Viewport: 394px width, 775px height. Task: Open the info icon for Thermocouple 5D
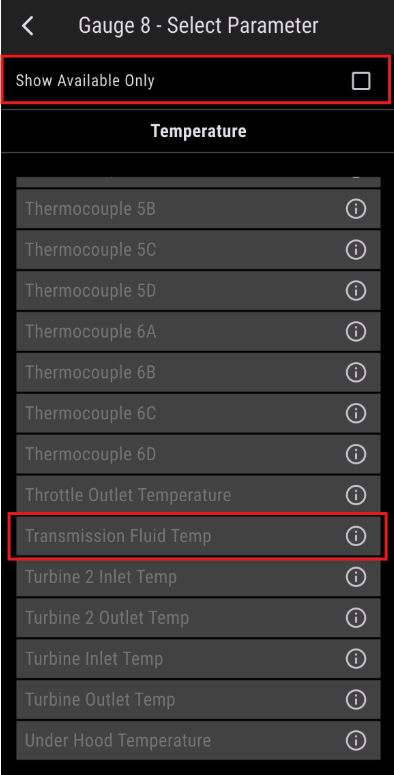[355, 291]
